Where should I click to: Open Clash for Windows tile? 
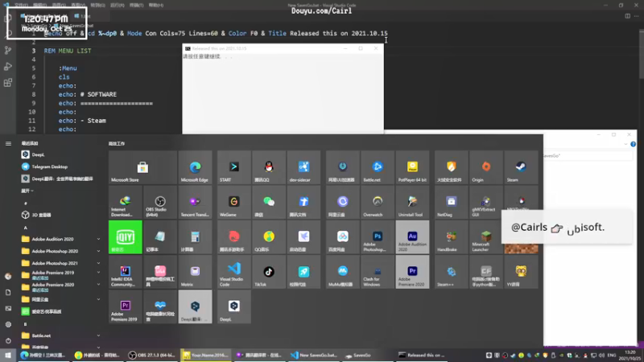[378, 272]
